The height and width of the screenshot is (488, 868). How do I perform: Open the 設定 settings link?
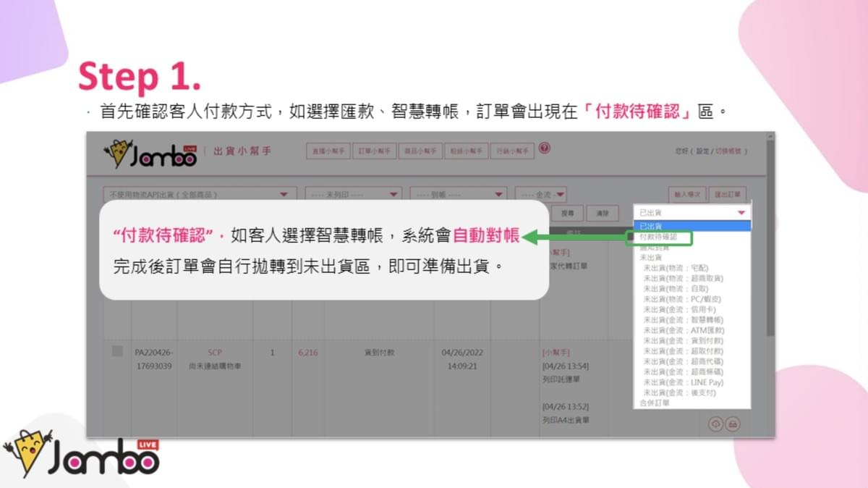coord(702,151)
